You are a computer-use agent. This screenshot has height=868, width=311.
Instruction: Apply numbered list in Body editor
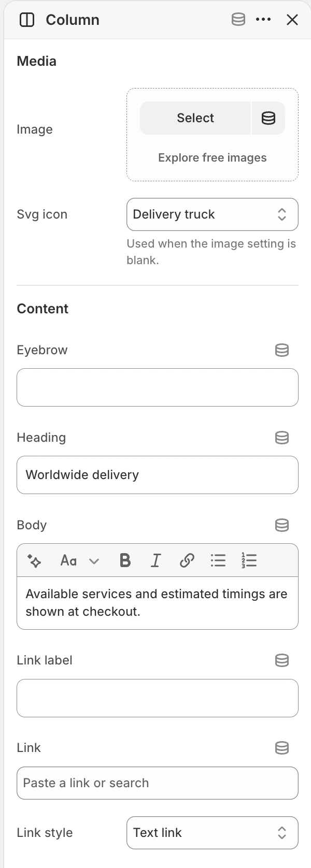point(249,560)
